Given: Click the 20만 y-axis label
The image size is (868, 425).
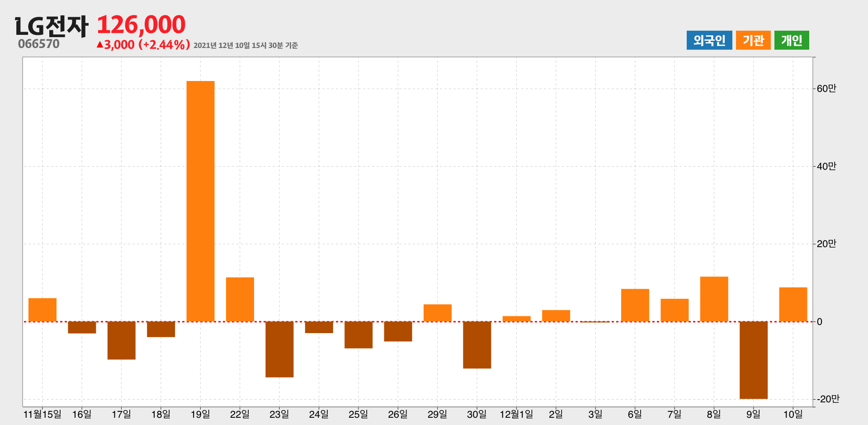Looking at the screenshot, I should pos(826,244).
